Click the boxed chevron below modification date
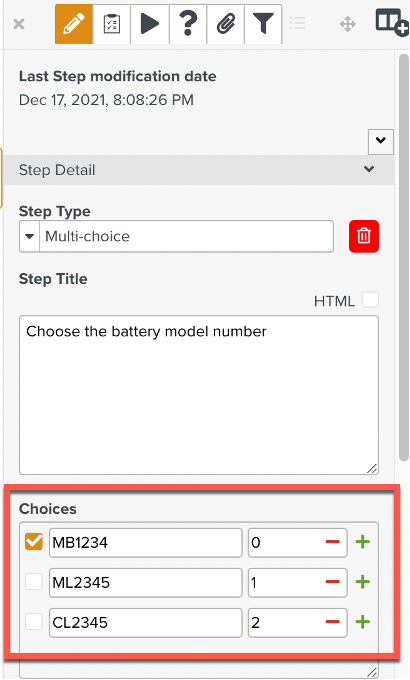The height and width of the screenshot is (680, 410). point(380,141)
